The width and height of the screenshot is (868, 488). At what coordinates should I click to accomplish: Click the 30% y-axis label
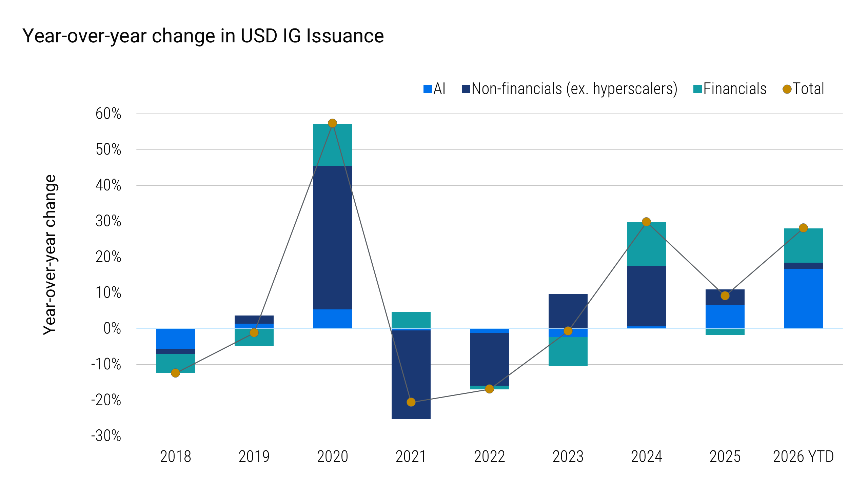108,221
